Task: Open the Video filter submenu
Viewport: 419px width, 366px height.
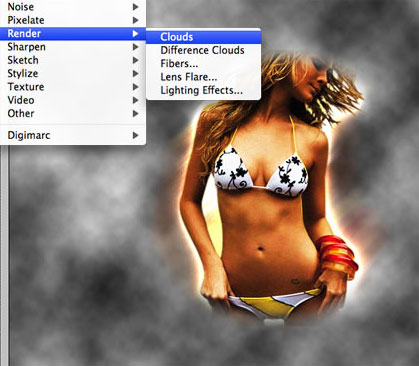Action: click(x=73, y=100)
